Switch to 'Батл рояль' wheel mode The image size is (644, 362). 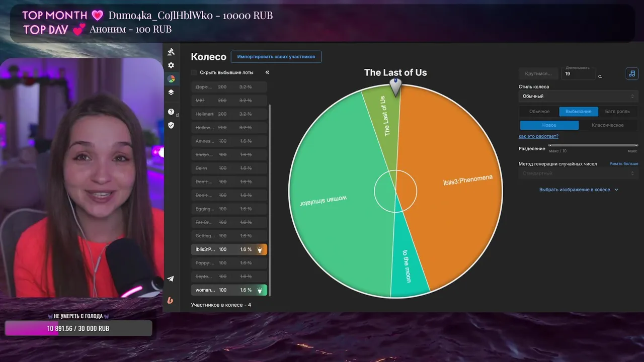click(618, 112)
